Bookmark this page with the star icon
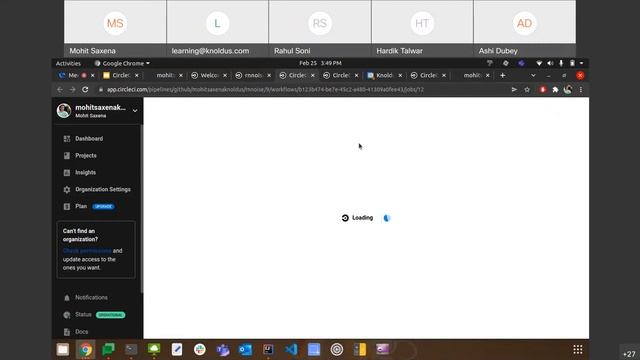 [527, 89]
